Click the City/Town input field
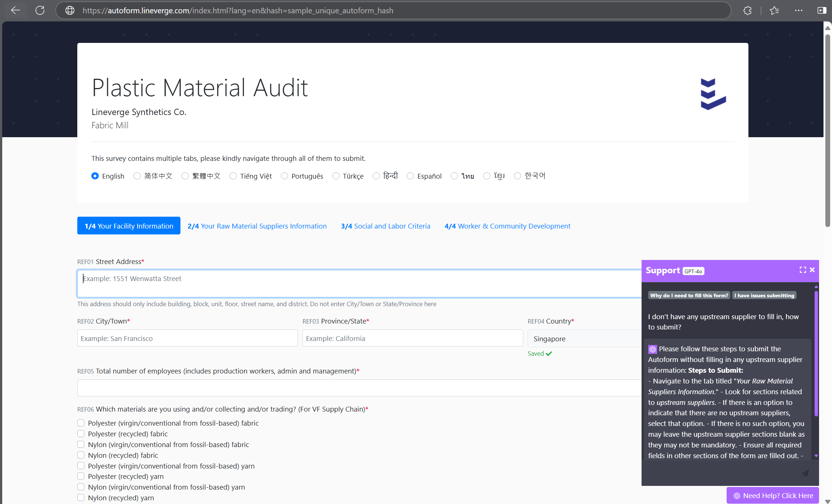 187,338
